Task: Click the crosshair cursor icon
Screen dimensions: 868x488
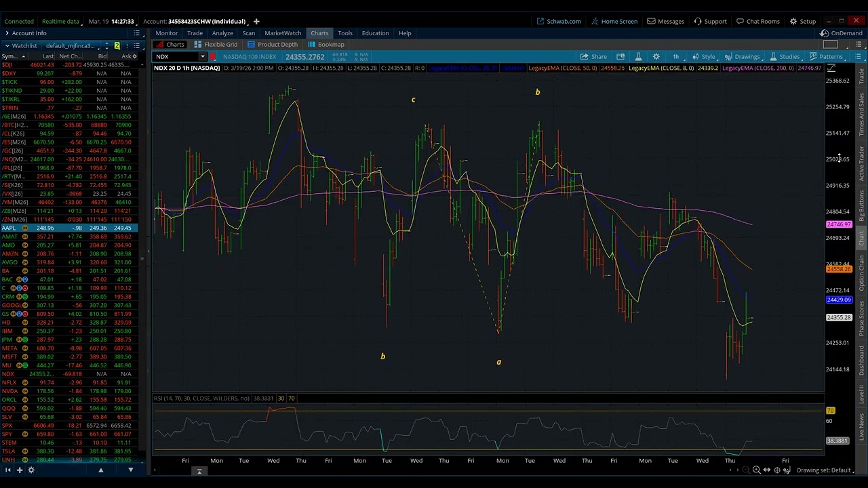Action: point(777,470)
